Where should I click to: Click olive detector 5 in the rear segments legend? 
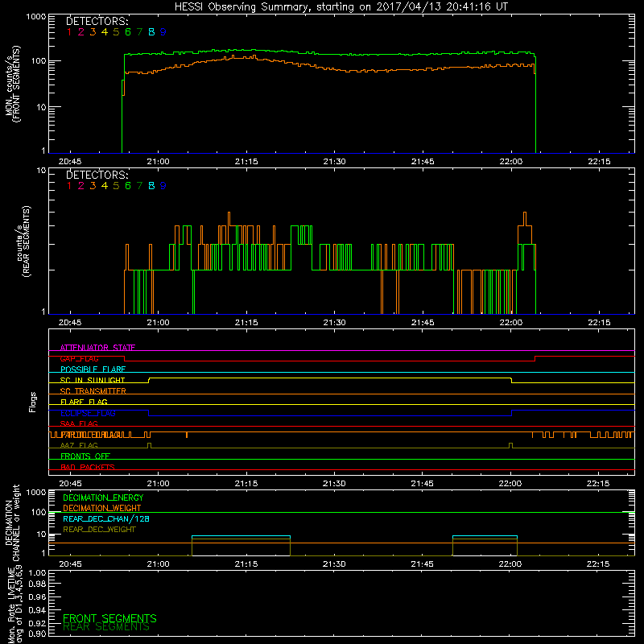pos(116,186)
